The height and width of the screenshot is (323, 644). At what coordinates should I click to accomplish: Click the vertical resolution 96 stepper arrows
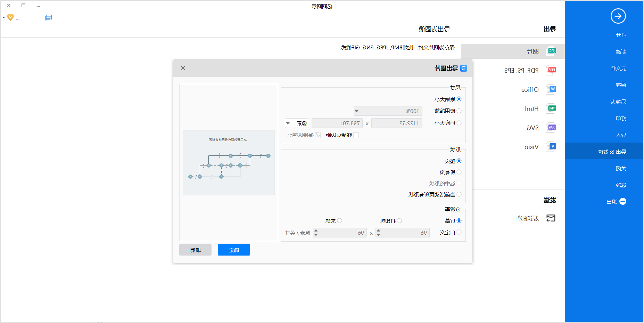click(x=316, y=233)
